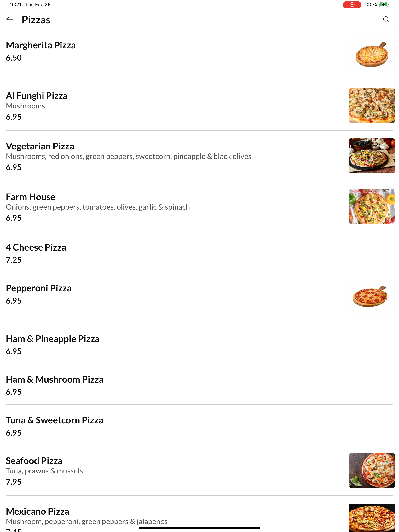The width and height of the screenshot is (399, 532).
Task: Open the Mexicano Pizza image
Action: [372, 518]
